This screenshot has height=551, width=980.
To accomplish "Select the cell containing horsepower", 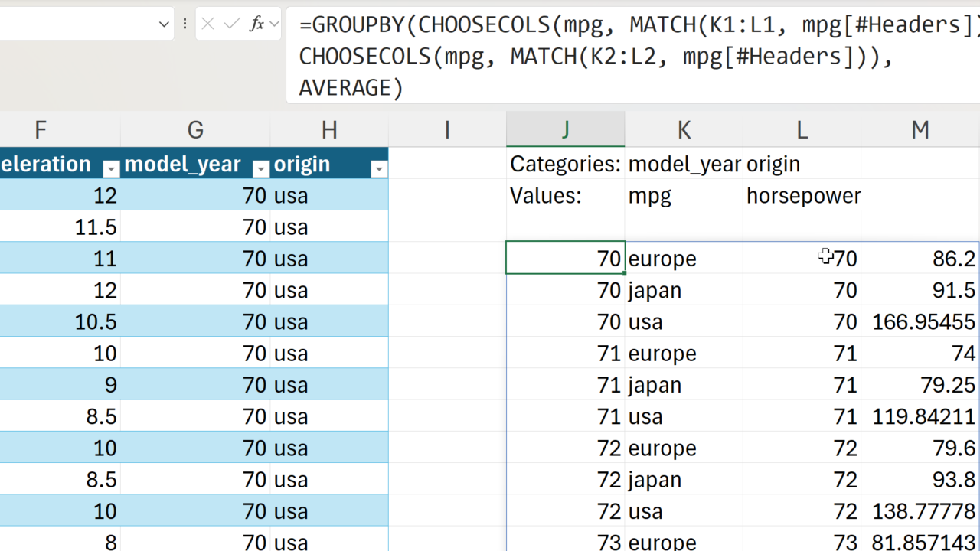I will coord(802,196).
